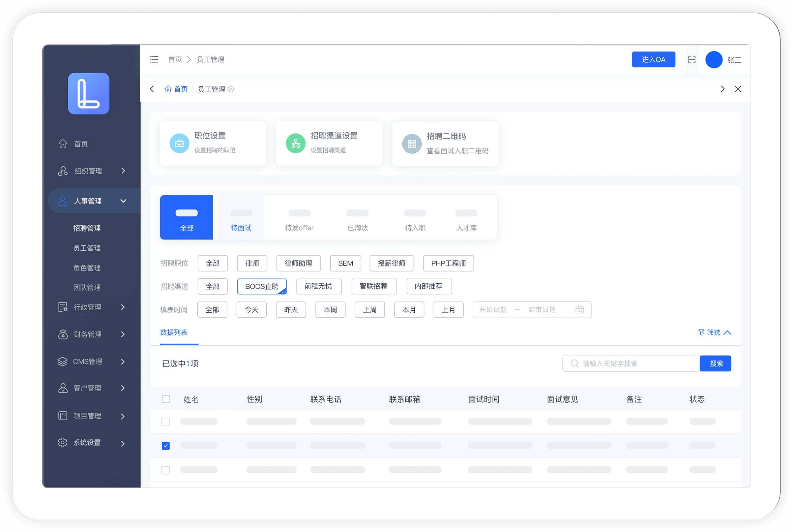Select 律师助理 position filter

298,263
